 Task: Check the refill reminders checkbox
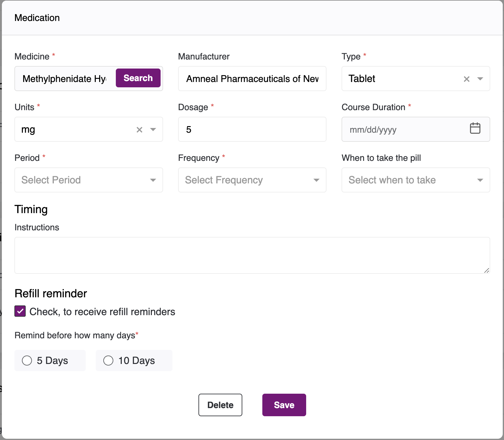20,311
